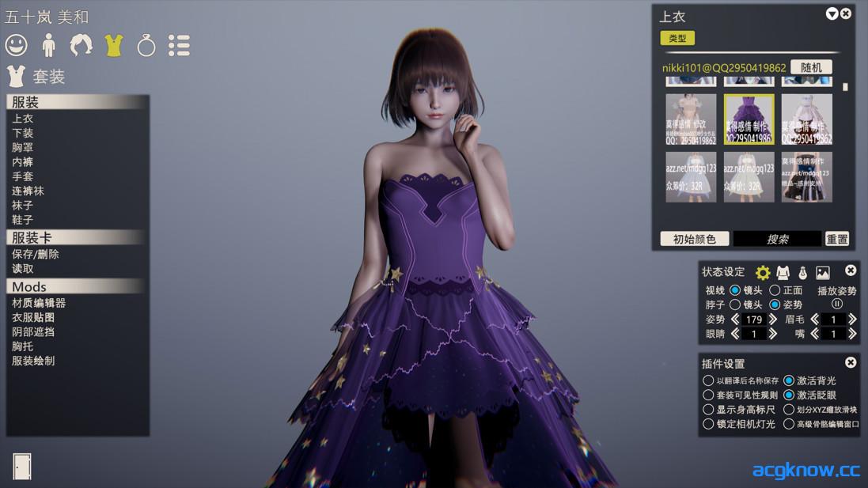This screenshot has width=868, height=488.
Task: Open the background image icon in 状态设定
Action: pos(823,272)
